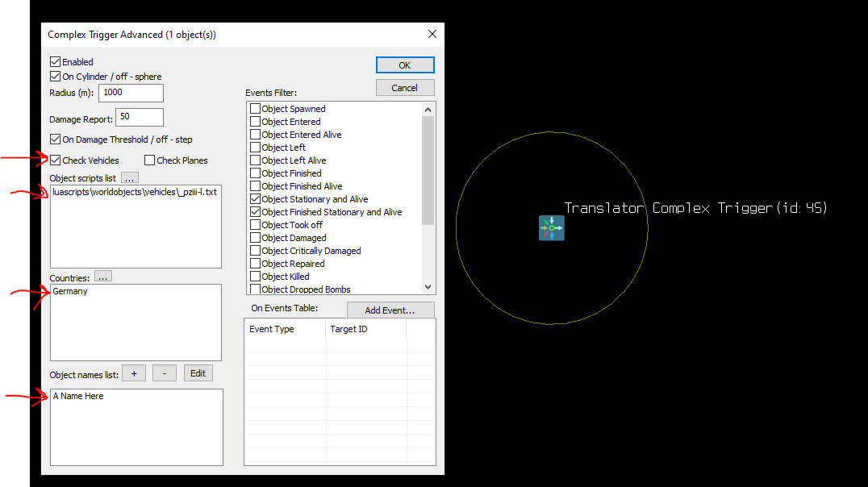Click the Cancel button
This screenshot has width=868, height=487.
click(x=405, y=87)
